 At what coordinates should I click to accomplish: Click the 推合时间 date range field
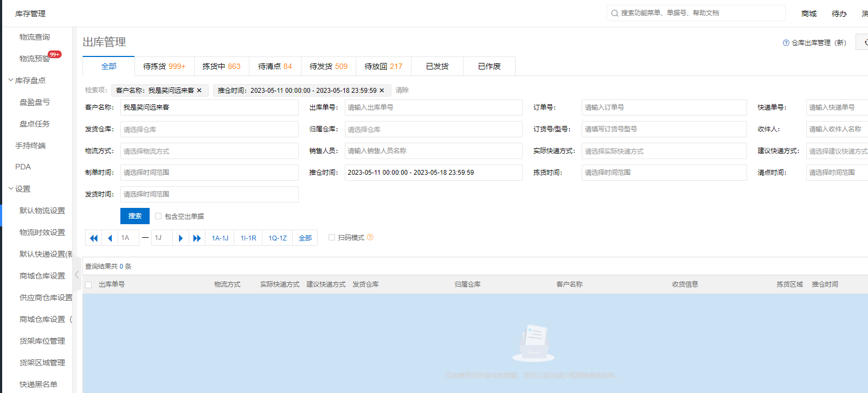434,173
